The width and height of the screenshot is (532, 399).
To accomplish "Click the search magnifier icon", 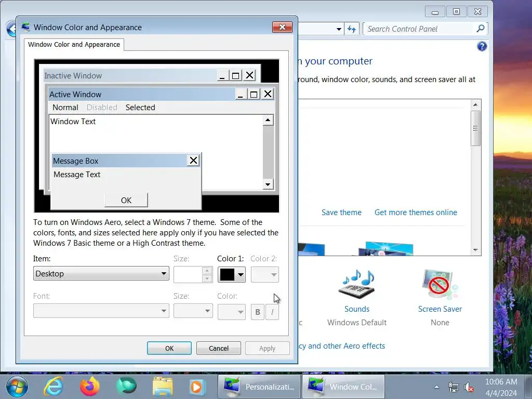I will point(481,29).
